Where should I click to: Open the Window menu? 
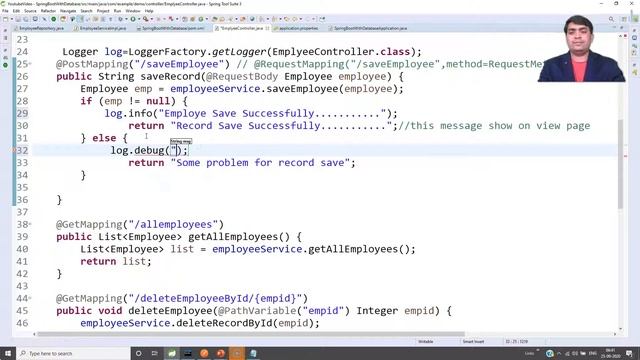tap(133, 11)
